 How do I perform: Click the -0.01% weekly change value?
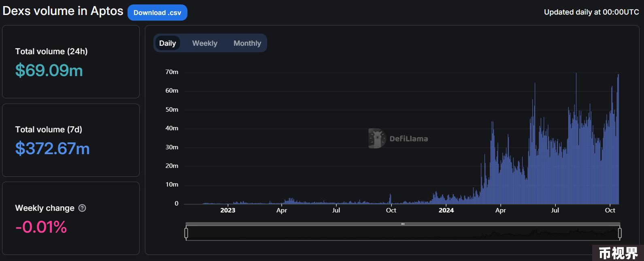click(x=41, y=227)
